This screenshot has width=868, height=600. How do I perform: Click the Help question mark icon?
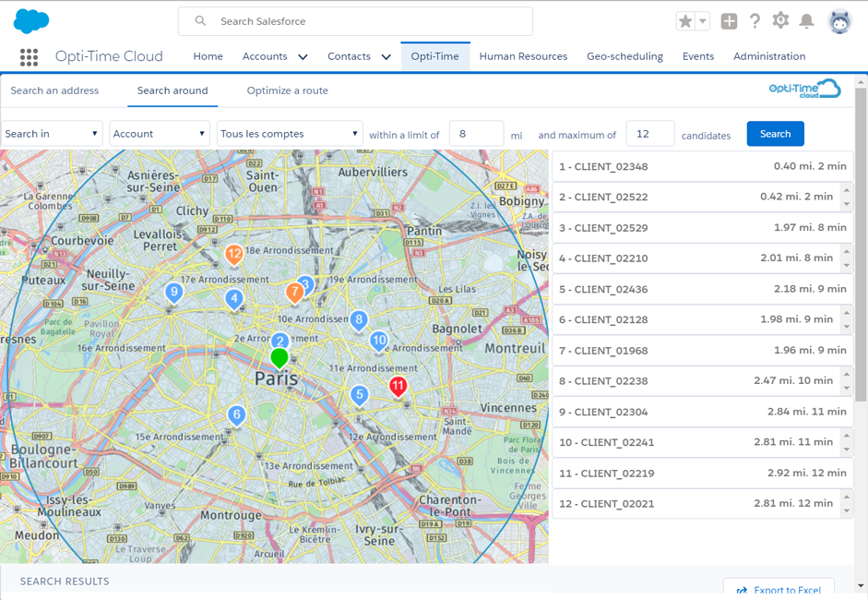pos(755,20)
